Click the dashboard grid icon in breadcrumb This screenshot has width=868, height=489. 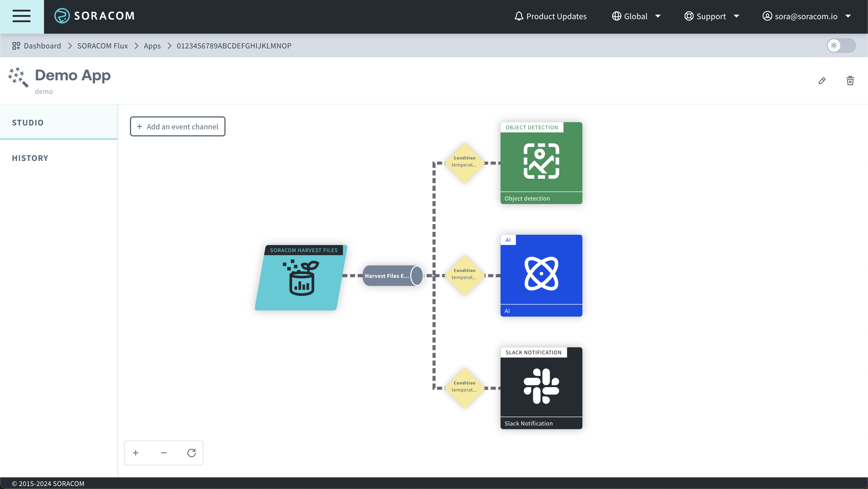pyautogui.click(x=16, y=45)
